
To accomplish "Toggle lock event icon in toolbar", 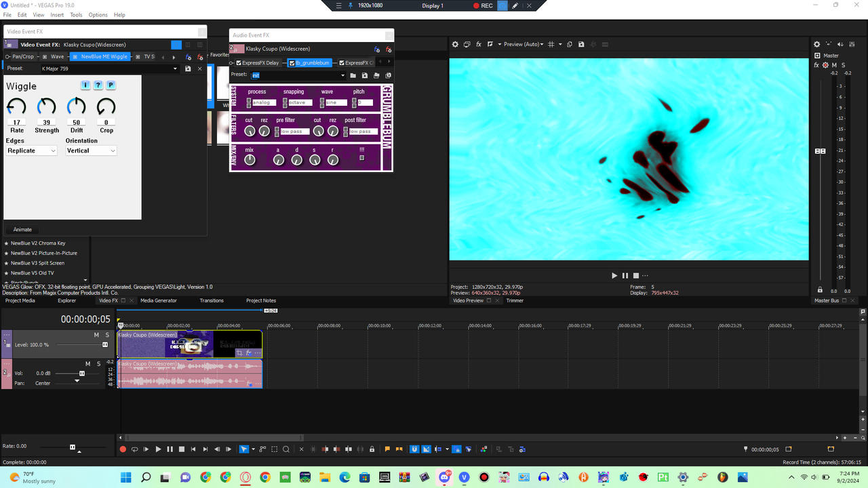I will [x=372, y=449].
